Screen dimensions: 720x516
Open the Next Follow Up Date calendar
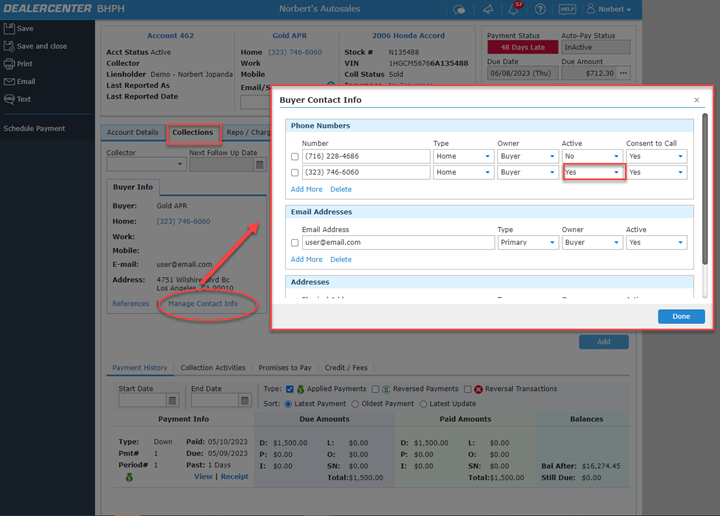[x=259, y=164]
